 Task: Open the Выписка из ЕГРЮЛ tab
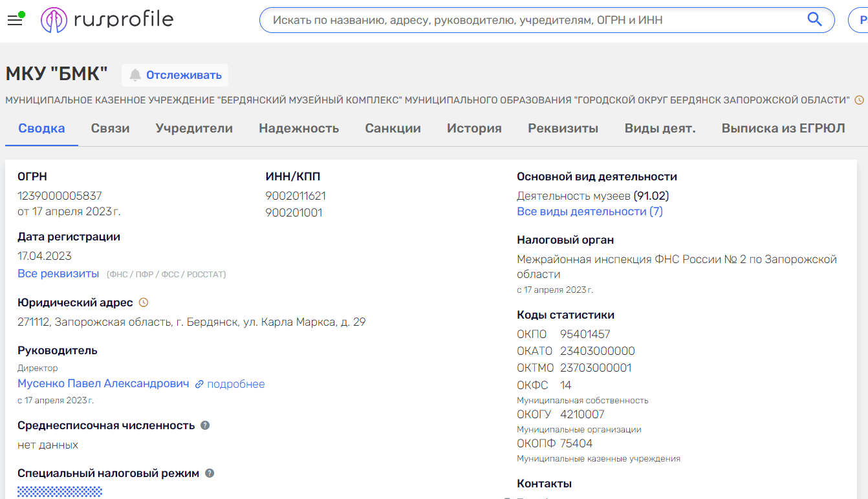[783, 128]
